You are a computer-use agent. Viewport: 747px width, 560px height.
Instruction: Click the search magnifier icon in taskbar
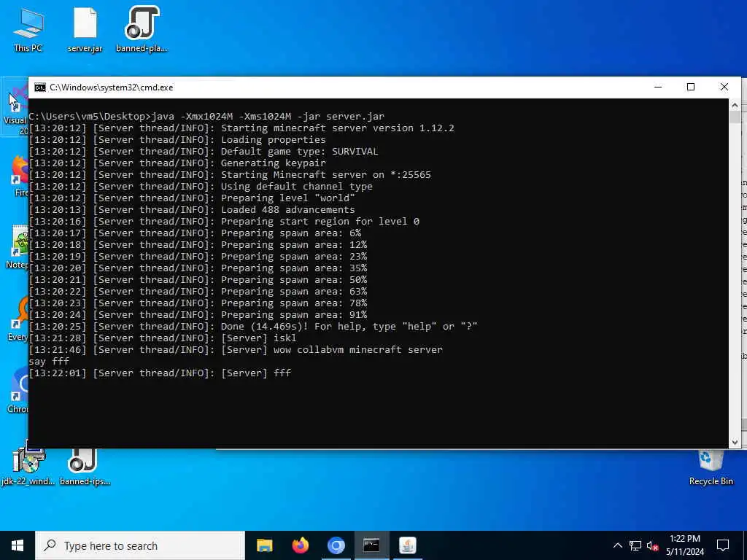point(50,545)
